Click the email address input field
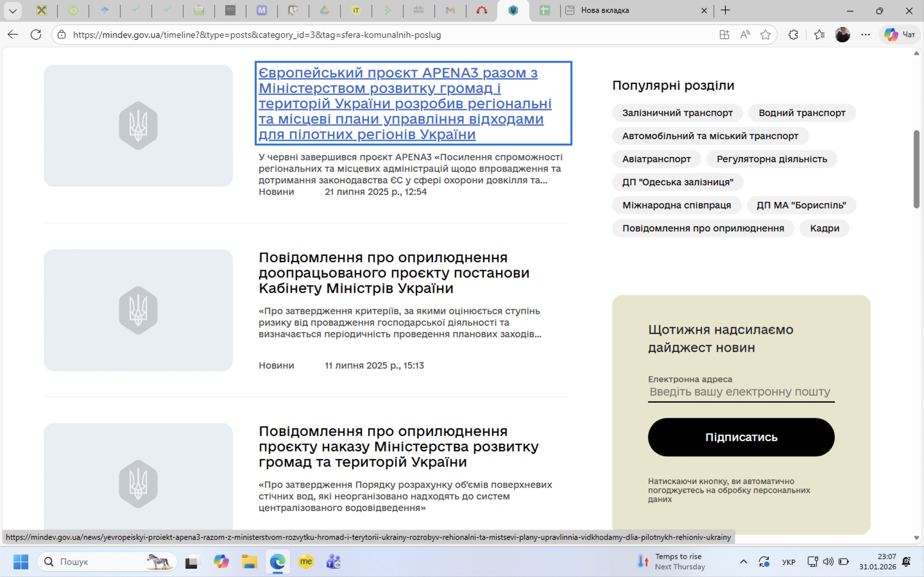This screenshot has width=924, height=577. click(741, 392)
